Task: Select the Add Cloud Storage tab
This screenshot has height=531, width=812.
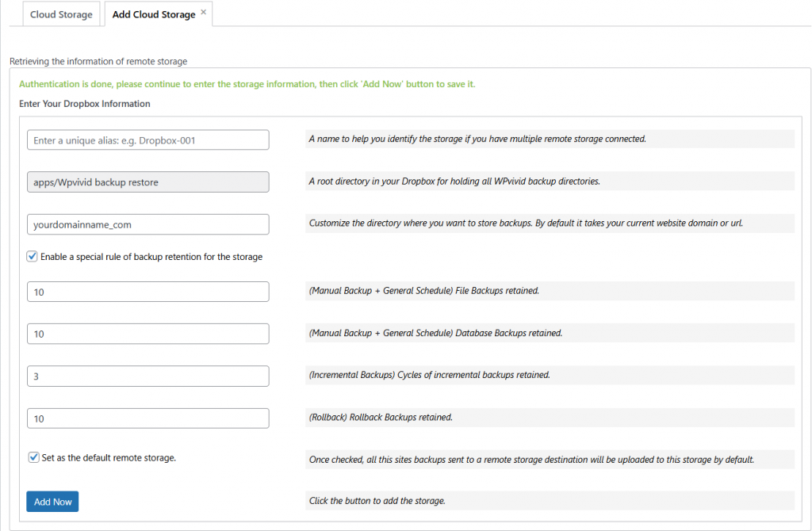Action: (153, 14)
